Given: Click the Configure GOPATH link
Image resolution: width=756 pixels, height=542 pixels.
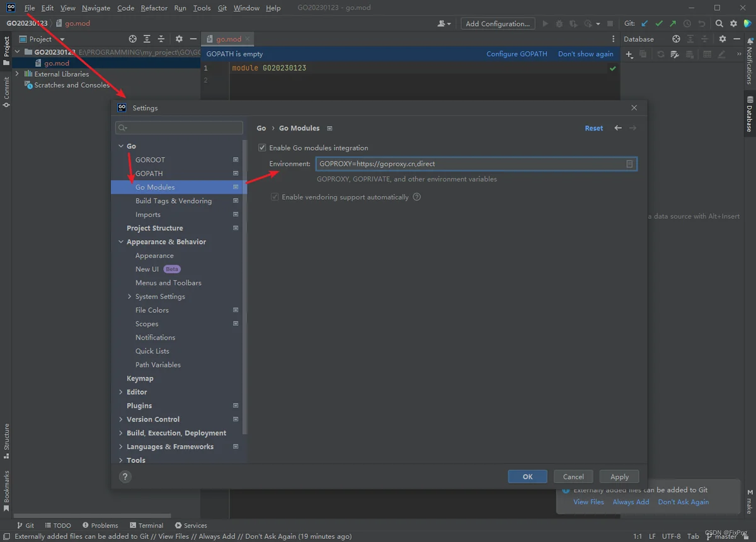Looking at the screenshot, I should pos(517,54).
